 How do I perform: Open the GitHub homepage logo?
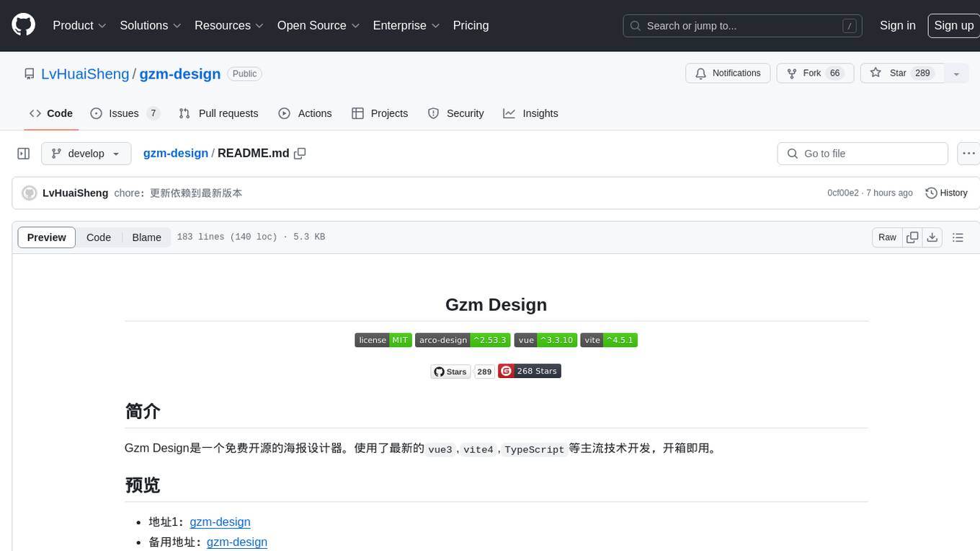[x=23, y=25]
